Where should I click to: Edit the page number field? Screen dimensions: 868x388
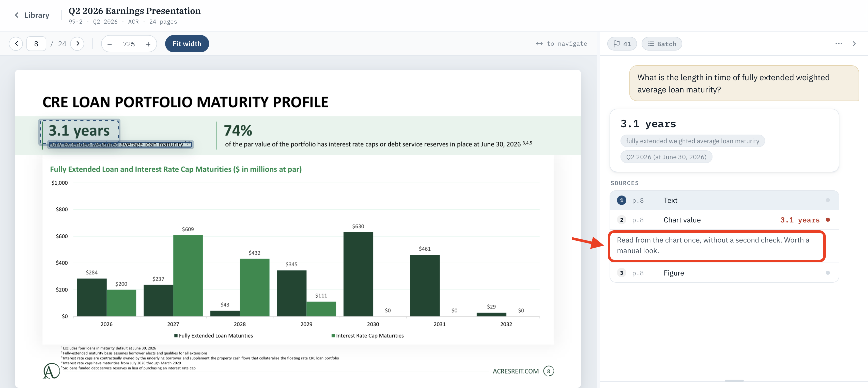pos(36,44)
